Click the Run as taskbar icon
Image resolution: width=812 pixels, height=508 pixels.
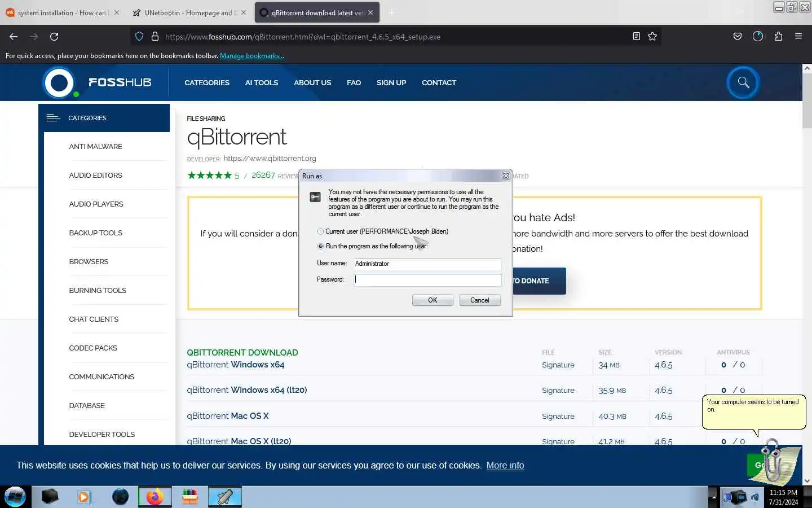coord(225,497)
